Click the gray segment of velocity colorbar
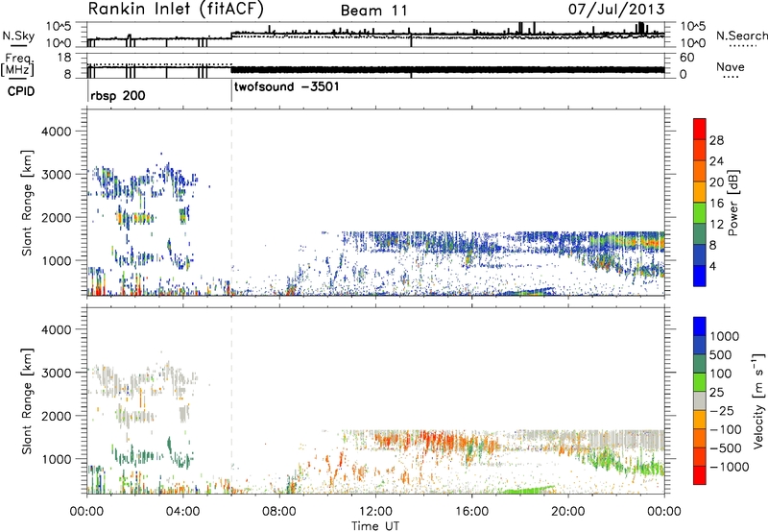Viewport: 768px width, 532px height. (x=700, y=401)
